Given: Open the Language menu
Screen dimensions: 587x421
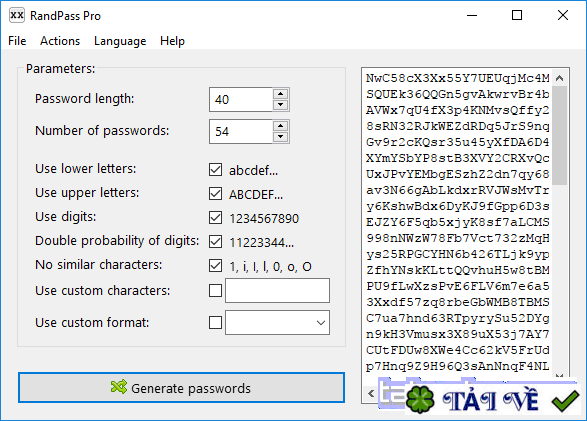Looking at the screenshot, I should (120, 41).
